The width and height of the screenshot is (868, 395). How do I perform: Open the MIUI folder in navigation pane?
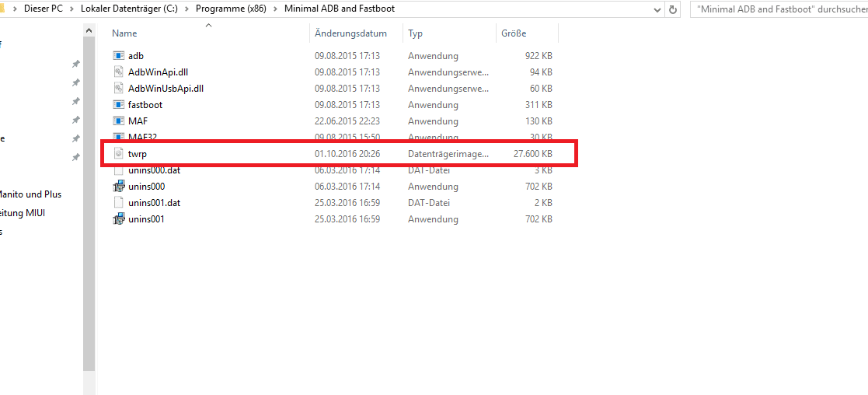22,213
